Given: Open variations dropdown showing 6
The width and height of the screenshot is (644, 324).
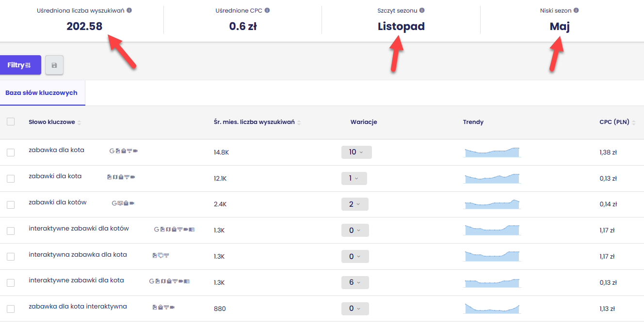Looking at the screenshot, I should [355, 282].
